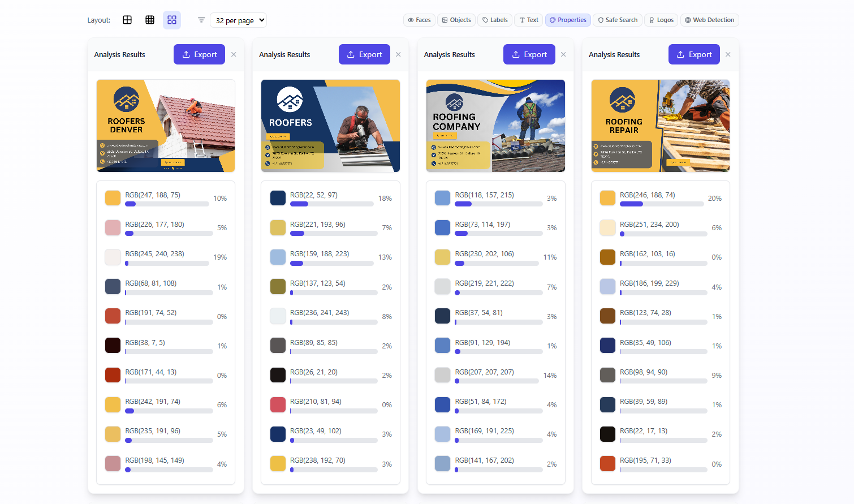Toggle the Web Detection filter
Screen dimensions: 854x504
pyautogui.click(x=709, y=20)
